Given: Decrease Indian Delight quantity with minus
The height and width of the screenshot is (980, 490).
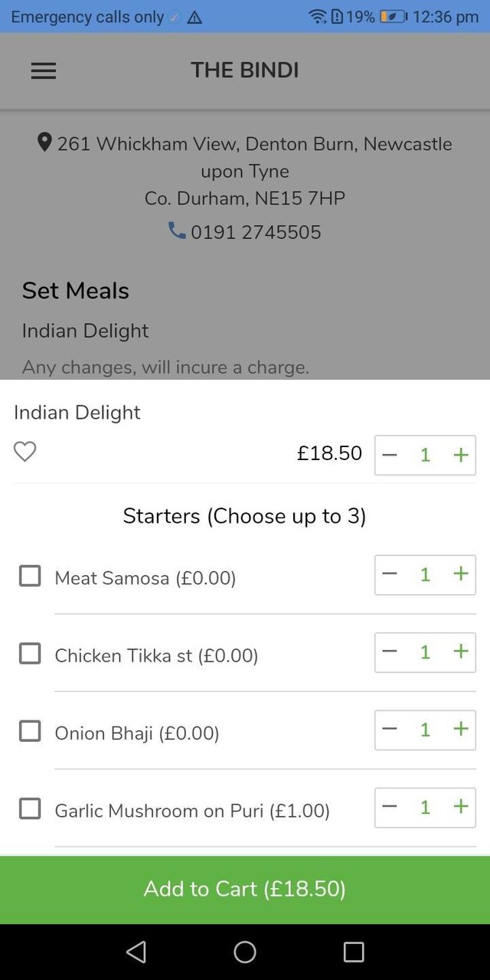Looking at the screenshot, I should pyautogui.click(x=390, y=456).
